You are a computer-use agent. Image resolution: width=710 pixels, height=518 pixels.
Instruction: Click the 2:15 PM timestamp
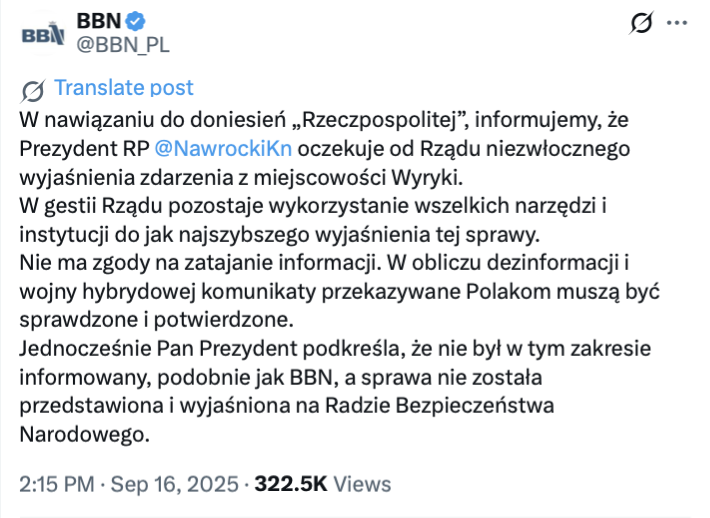pyautogui.click(x=57, y=484)
